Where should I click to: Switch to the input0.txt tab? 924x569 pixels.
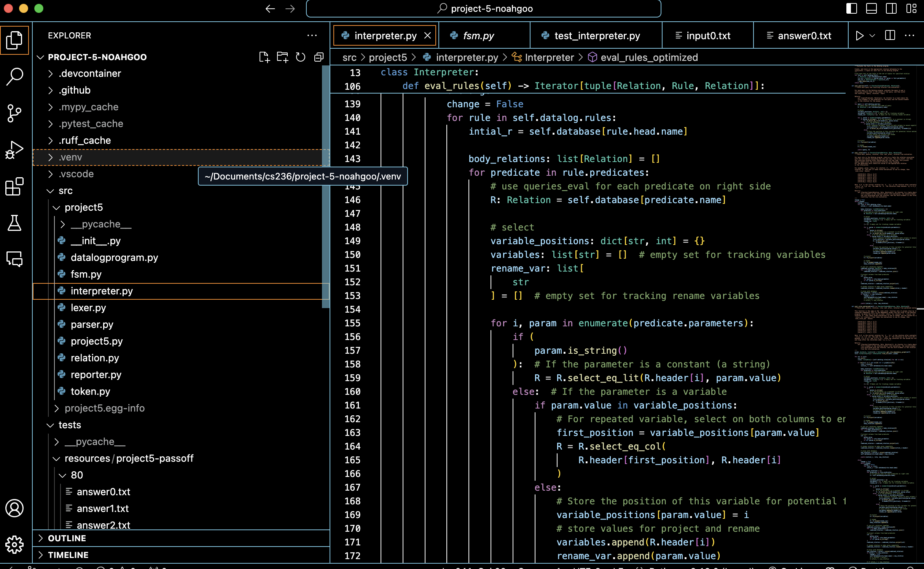tap(708, 35)
